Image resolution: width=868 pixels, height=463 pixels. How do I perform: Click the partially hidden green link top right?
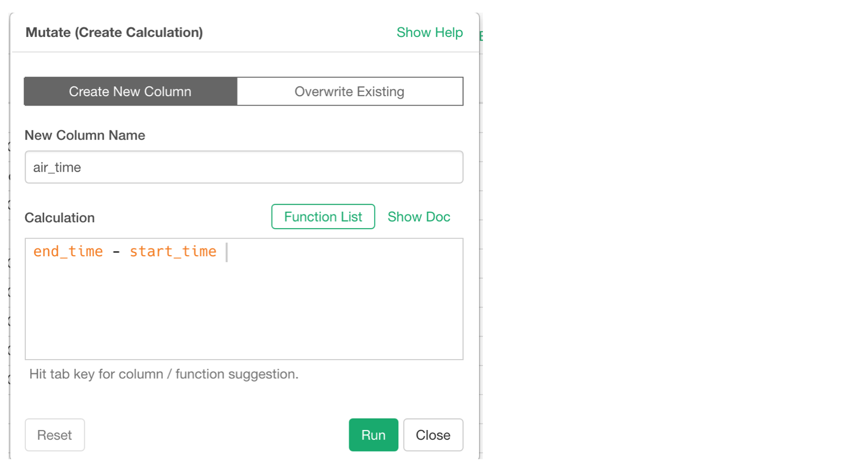click(x=481, y=35)
